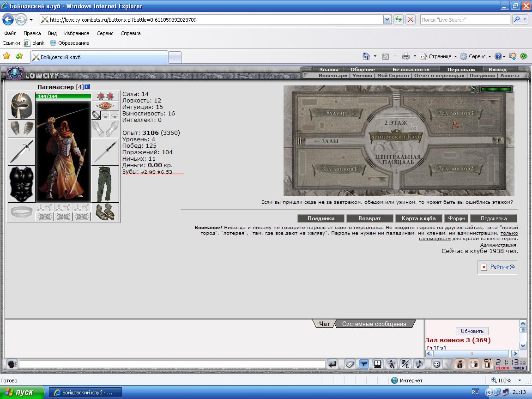Open the Избранное menu
This screenshot has height=399, width=532.
click(x=77, y=33)
